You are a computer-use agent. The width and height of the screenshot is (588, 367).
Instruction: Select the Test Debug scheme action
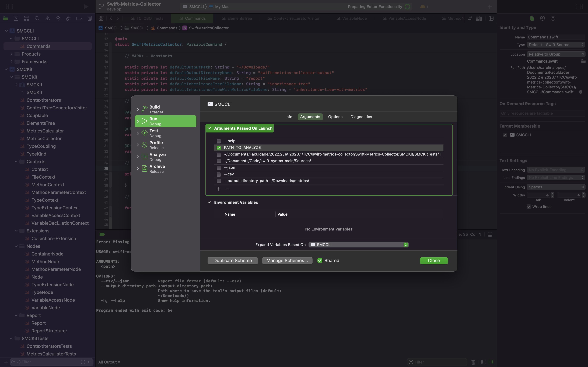tap(165, 133)
